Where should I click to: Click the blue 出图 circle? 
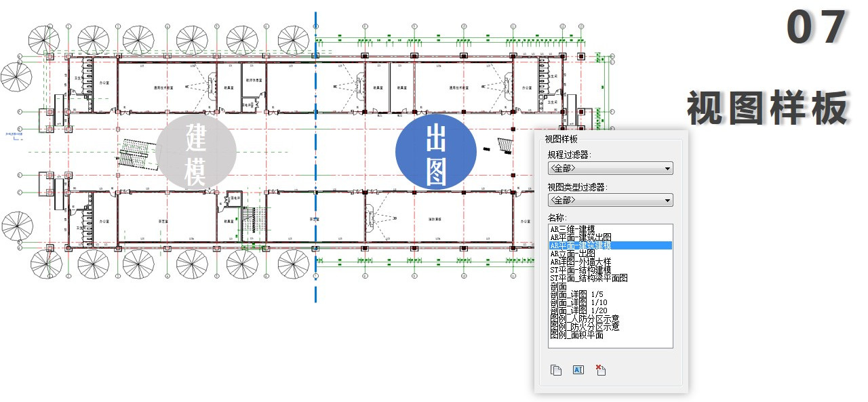click(435, 151)
